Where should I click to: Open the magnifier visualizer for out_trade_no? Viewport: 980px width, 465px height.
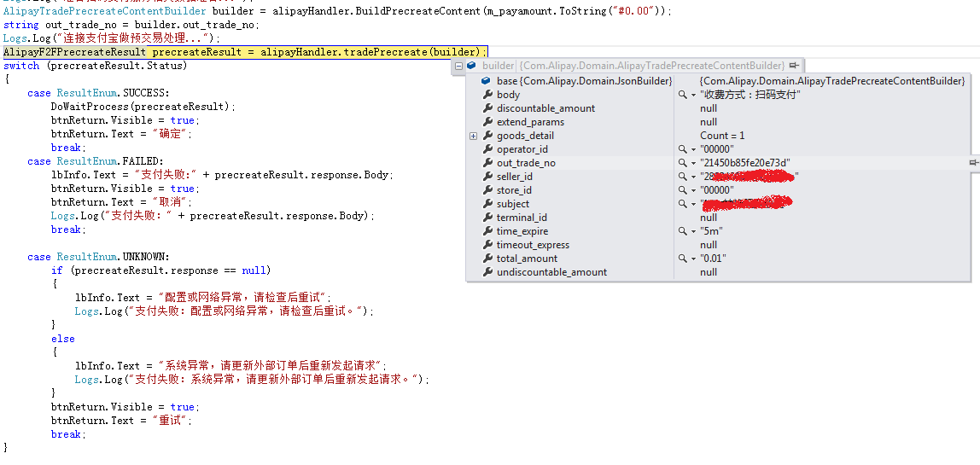tap(683, 163)
